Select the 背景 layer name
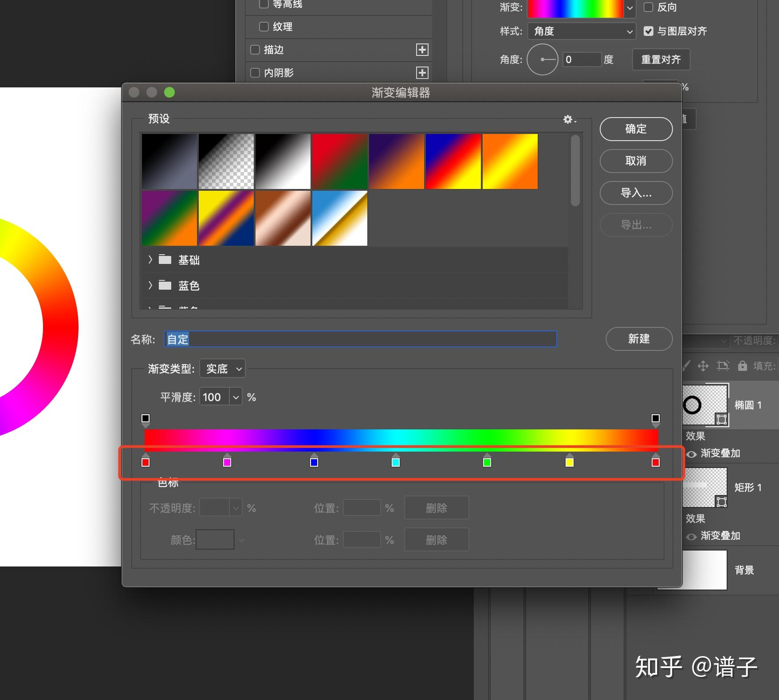 744,570
